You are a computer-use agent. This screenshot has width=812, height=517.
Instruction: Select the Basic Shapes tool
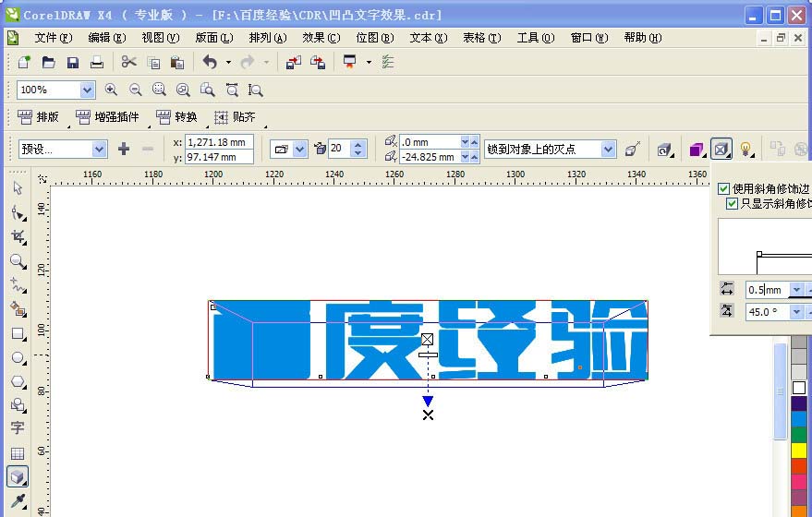pyautogui.click(x=18, y=404)
